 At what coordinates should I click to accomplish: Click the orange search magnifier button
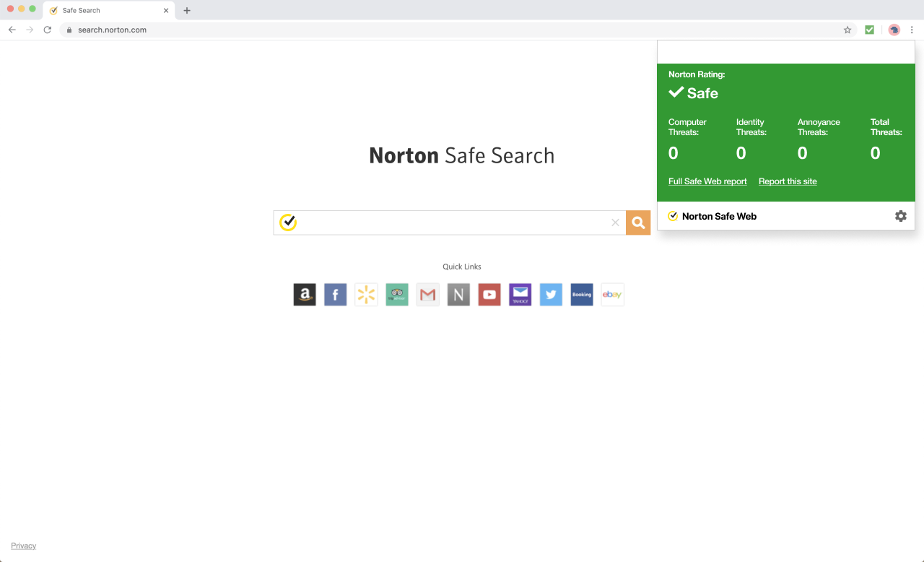[x=638, y=223]
